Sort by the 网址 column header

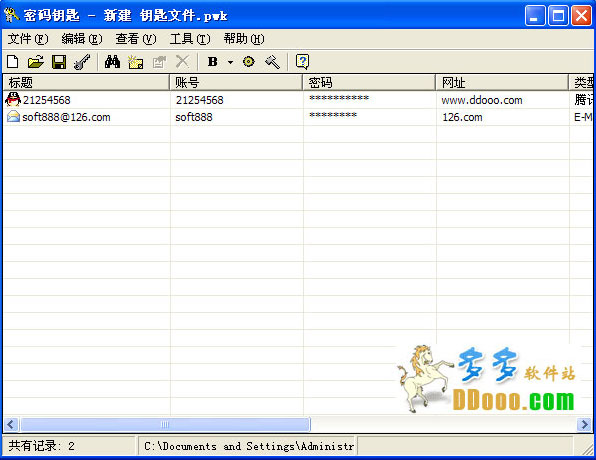tap(502, 82)
